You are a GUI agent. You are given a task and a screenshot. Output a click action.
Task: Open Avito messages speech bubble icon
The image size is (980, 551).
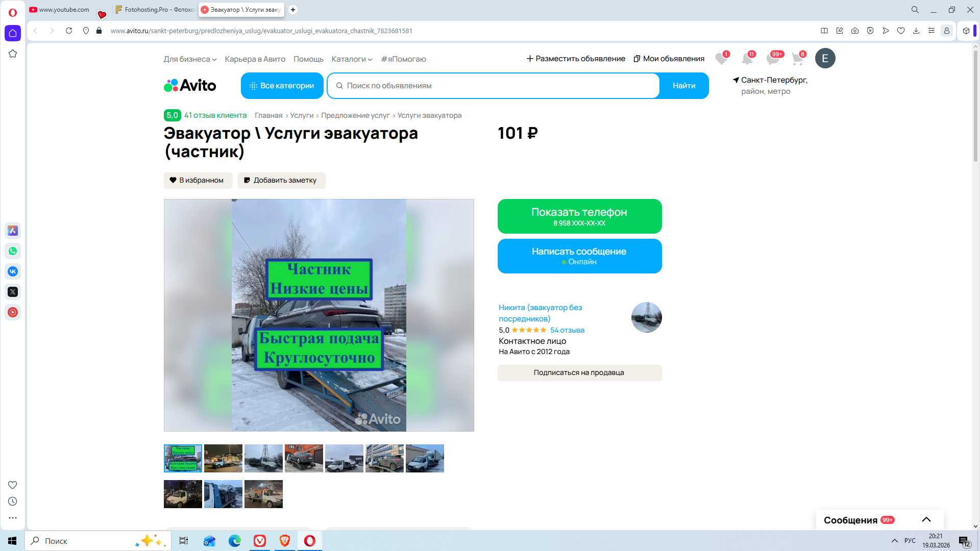point(772,59)
